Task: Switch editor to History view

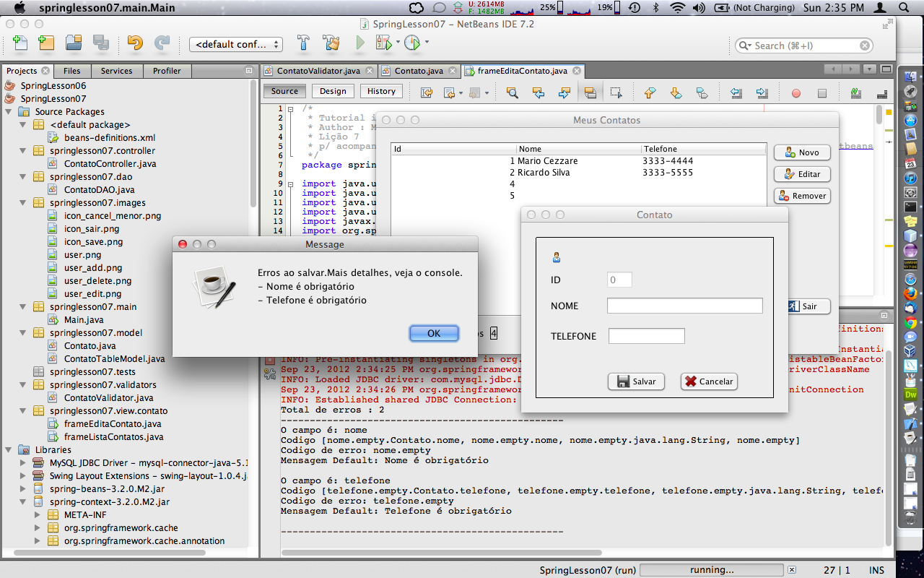Action: coord(381,92)
